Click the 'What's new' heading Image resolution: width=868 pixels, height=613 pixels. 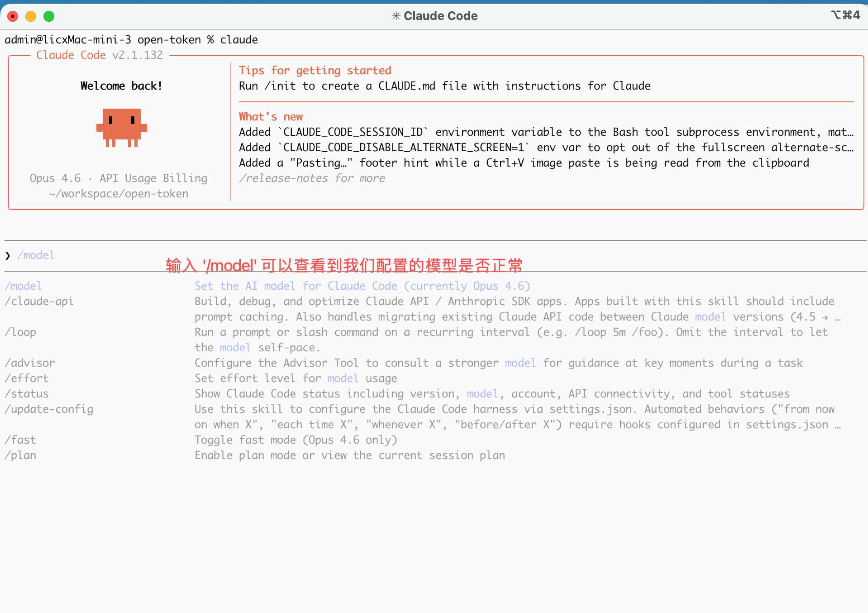(271, 117)
